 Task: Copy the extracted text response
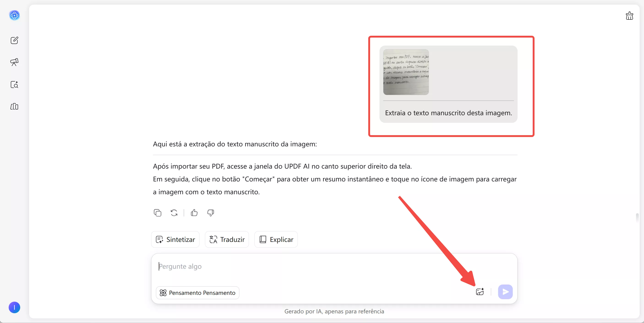click(x=157, y=213)
